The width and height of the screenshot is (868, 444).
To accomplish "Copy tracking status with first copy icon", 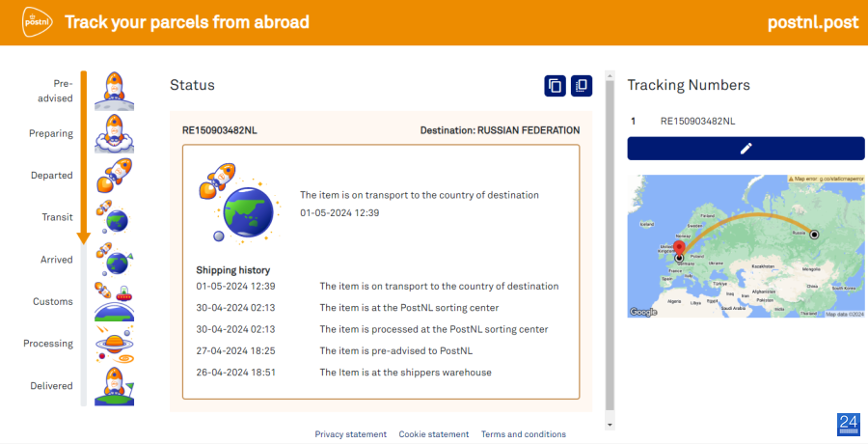I will pos(555,86).
